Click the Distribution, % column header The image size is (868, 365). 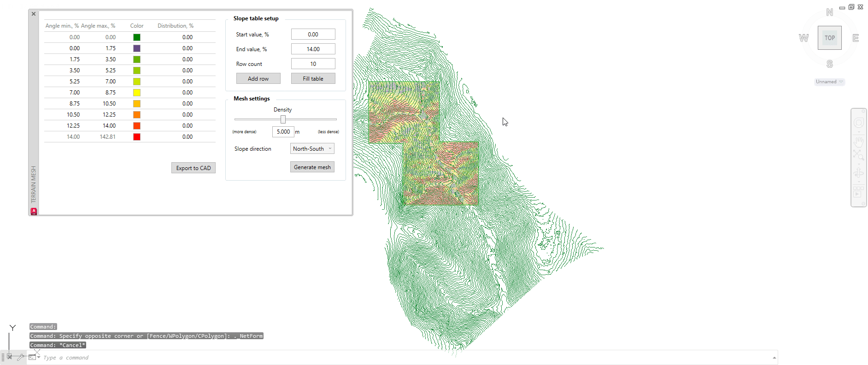(x=176, y=26)
